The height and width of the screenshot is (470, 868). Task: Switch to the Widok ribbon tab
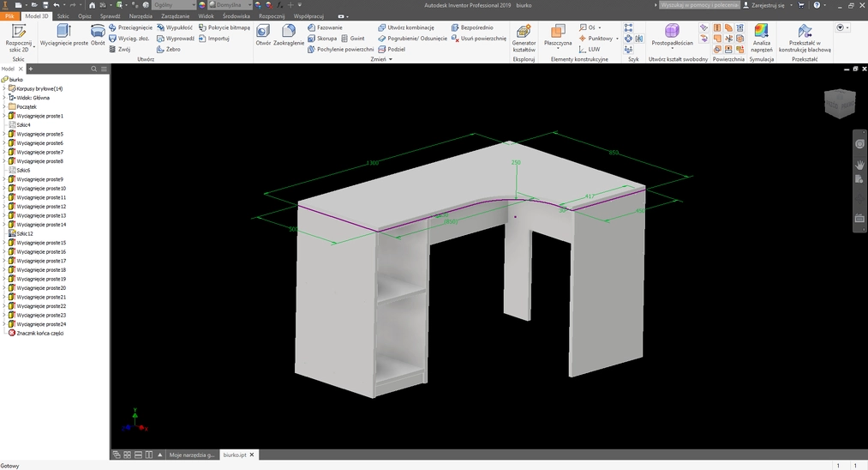206,16
